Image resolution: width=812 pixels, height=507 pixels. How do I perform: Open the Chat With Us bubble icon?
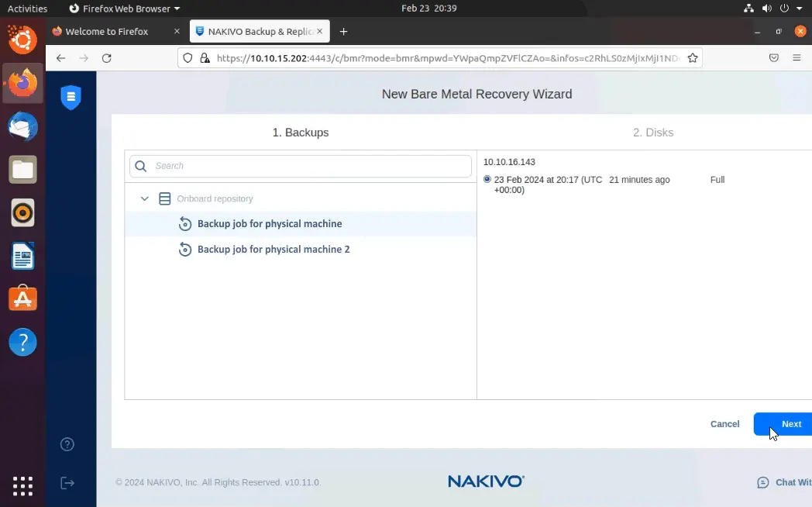[x=763, y=483]
